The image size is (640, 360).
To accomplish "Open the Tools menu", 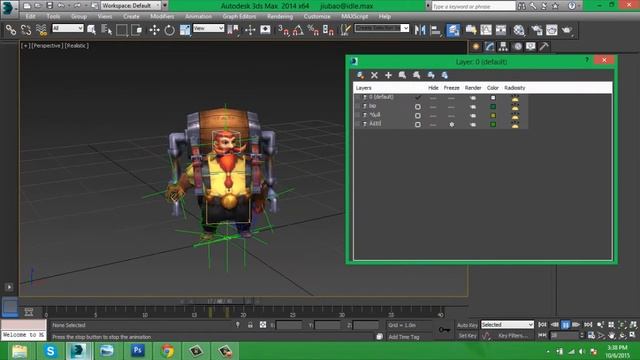I will pos(53,16).
